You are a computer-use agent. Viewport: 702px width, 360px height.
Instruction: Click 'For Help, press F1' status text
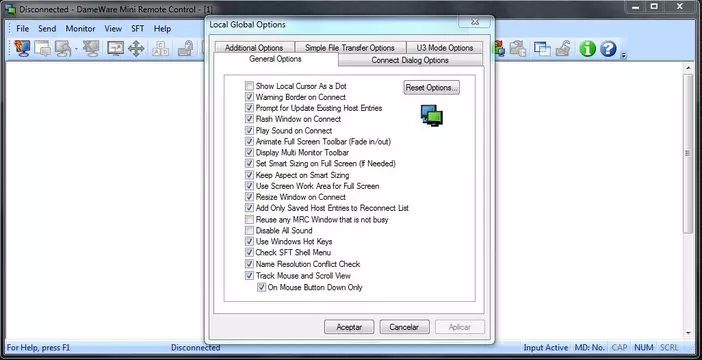click(39, 347)
